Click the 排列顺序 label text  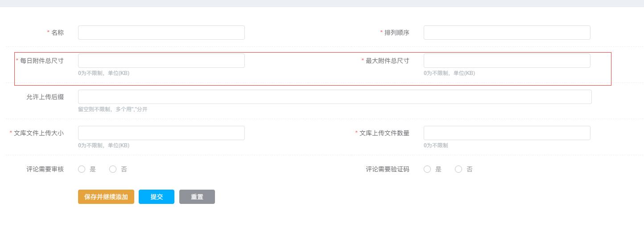click(397, 33)
